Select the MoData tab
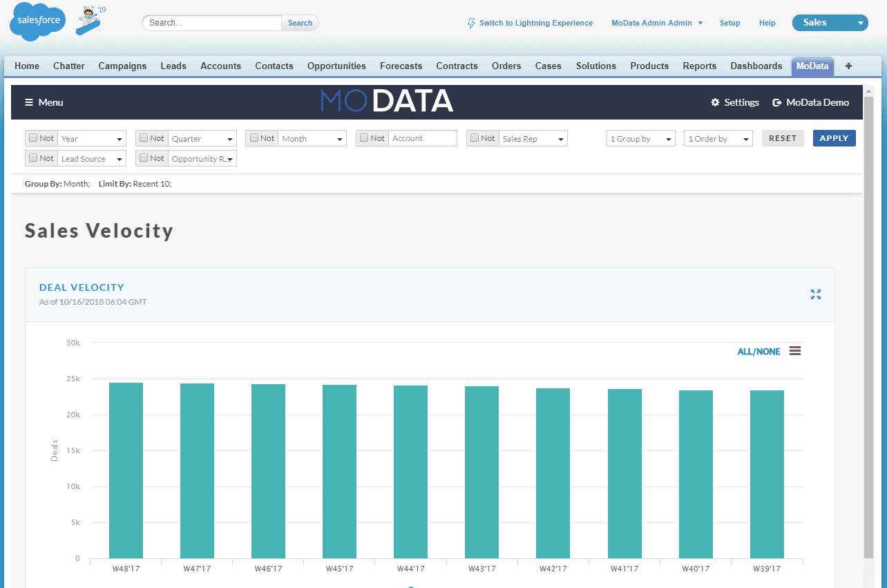Screen dimensions: 887x588 812,66
